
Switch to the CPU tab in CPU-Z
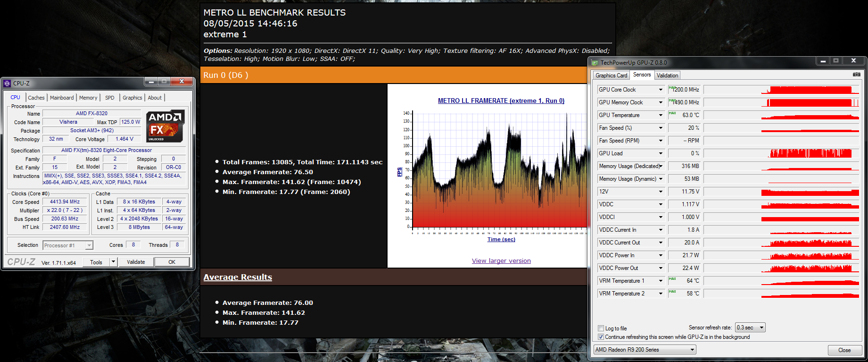[16, 97]
